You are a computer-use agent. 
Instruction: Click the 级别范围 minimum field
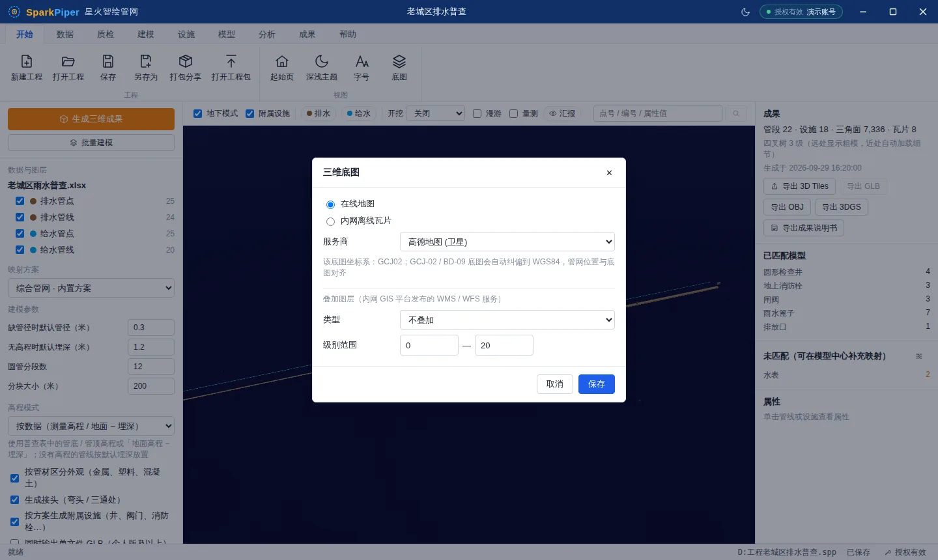pyautogui.click(x=429, y=345)
